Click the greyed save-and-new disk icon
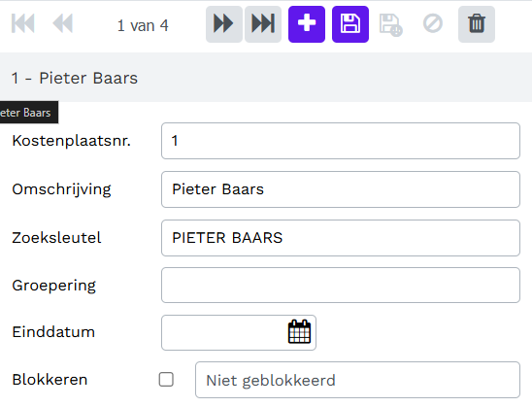This screenshot has width=532, height=407. pos(390,25)
